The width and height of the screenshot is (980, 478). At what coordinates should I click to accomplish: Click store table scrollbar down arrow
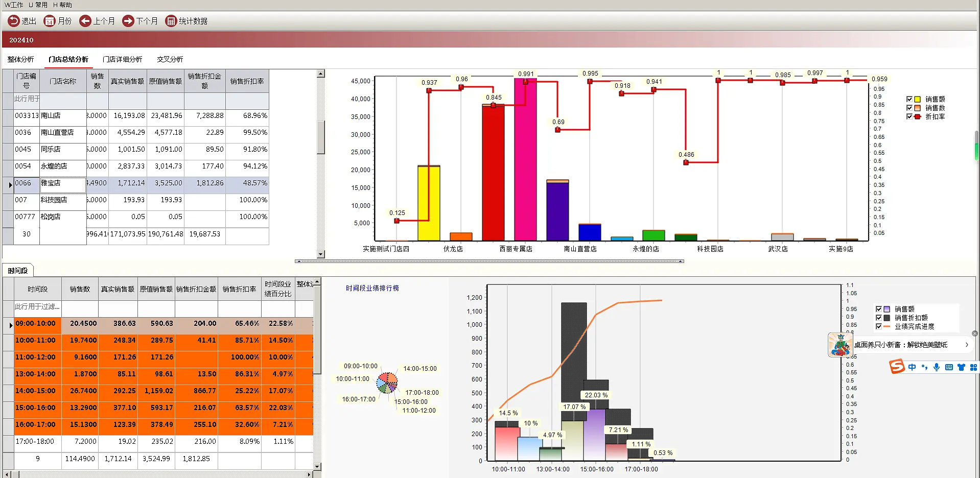(321, 254)
